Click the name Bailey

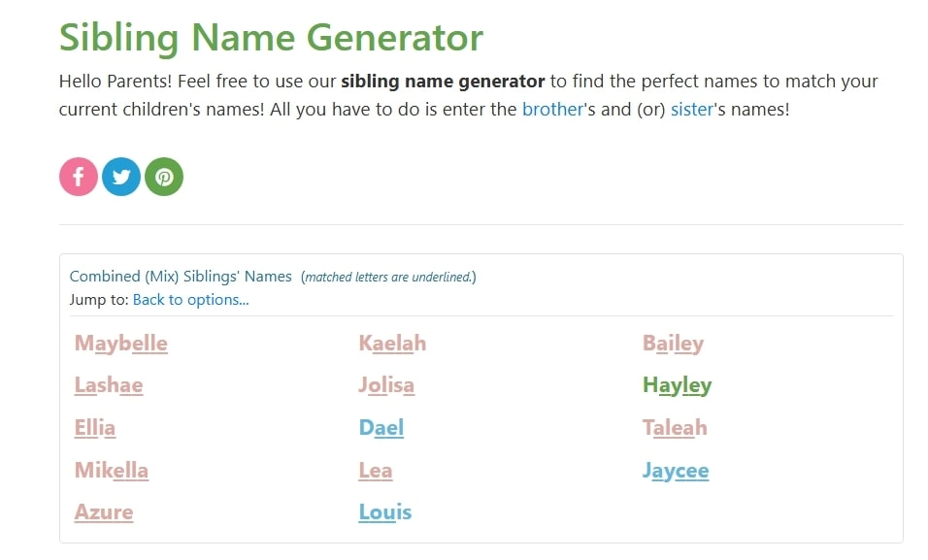(673, 344)
